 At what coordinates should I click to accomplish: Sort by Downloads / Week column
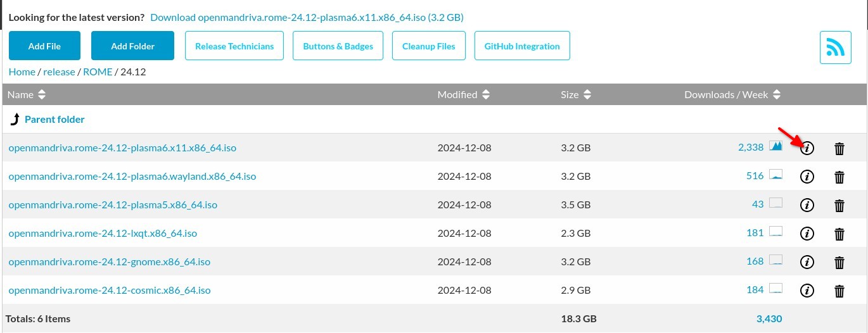tap(732, 94)
